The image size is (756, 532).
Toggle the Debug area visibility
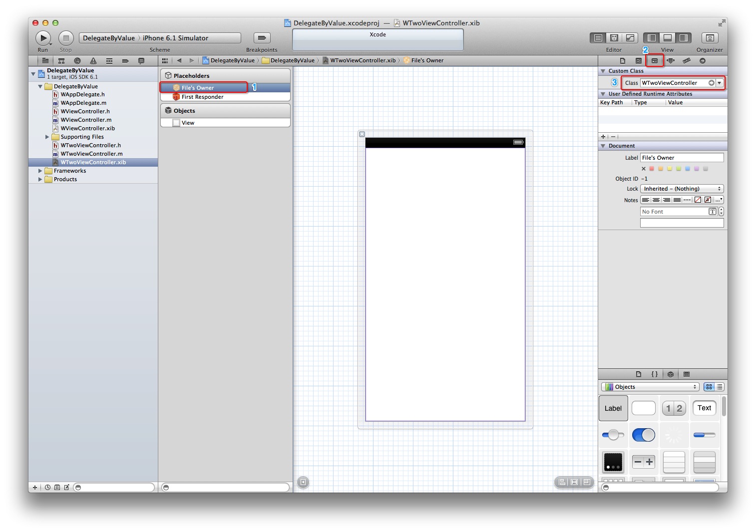(x=668, y=38)
